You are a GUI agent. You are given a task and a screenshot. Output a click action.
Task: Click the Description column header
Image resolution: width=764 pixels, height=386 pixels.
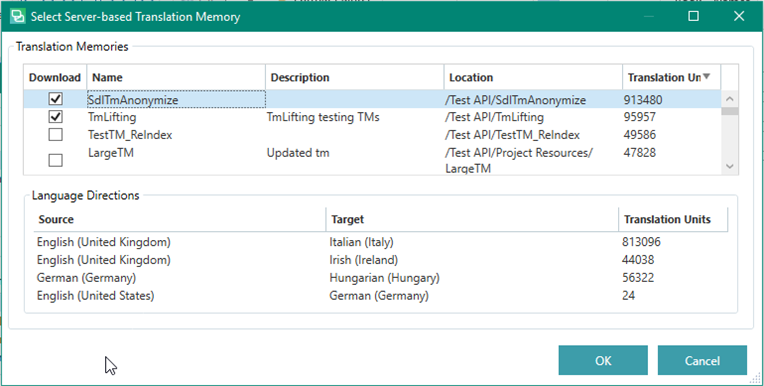pyautogui.click(x=355, y=77)
